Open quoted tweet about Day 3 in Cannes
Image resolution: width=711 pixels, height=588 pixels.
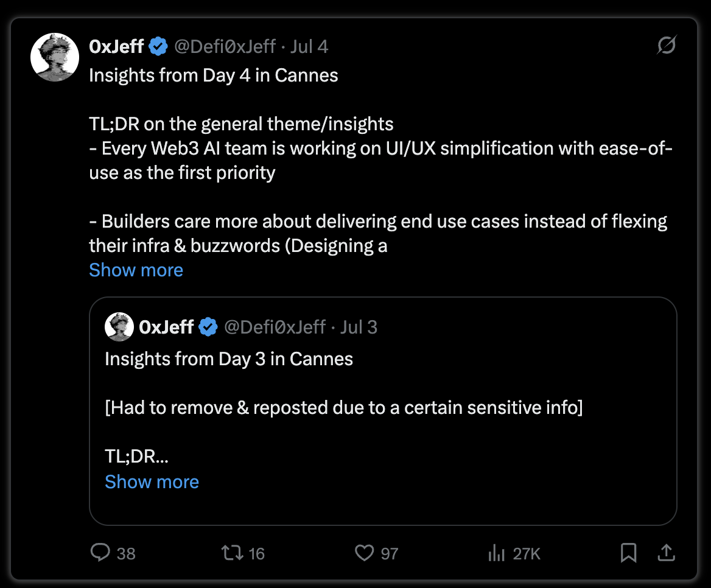(383, 411)
